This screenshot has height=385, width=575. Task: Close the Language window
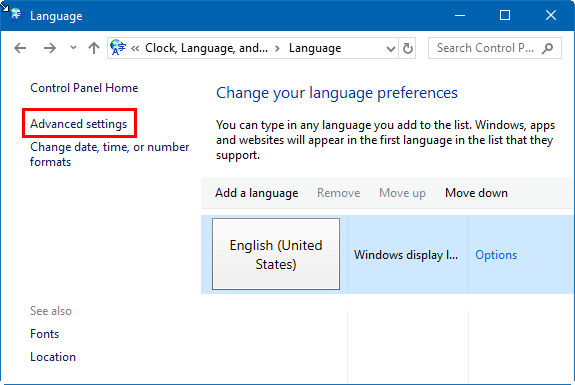pyautogui.click(x=551, y=15)
